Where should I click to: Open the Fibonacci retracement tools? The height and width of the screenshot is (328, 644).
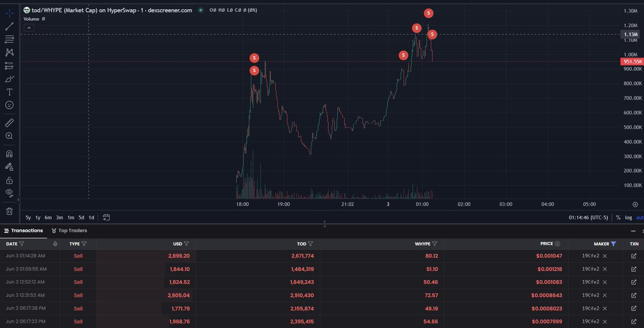coord(10,39)
